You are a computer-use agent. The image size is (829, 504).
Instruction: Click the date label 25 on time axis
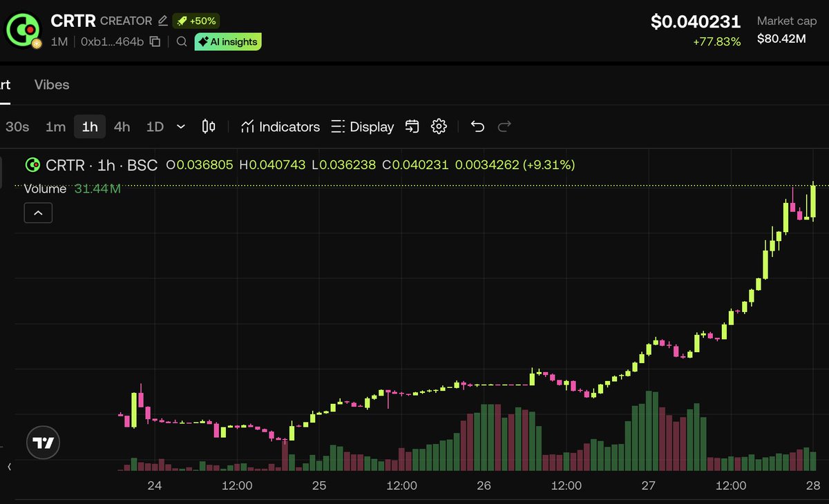click(x=319, y=486)
